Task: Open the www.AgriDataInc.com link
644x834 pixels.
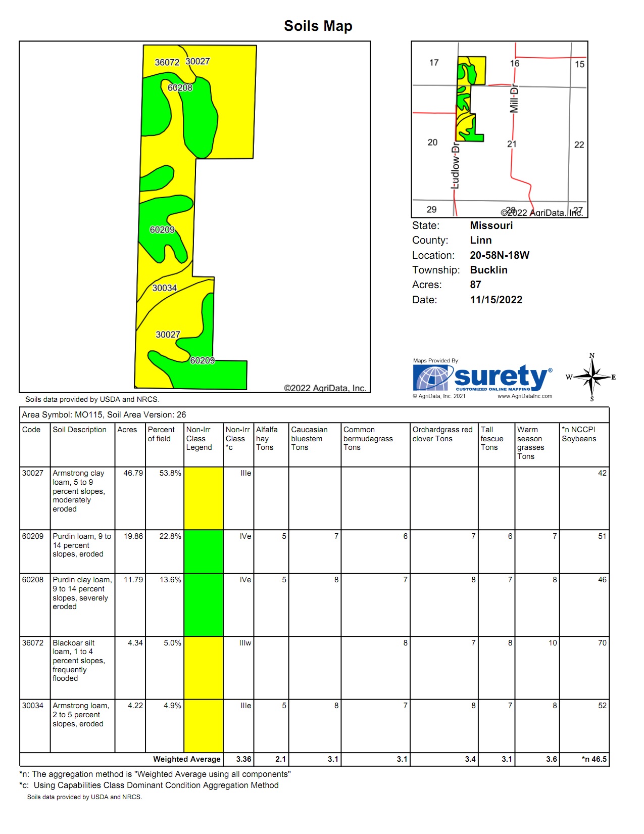Action: pos(525,396)
